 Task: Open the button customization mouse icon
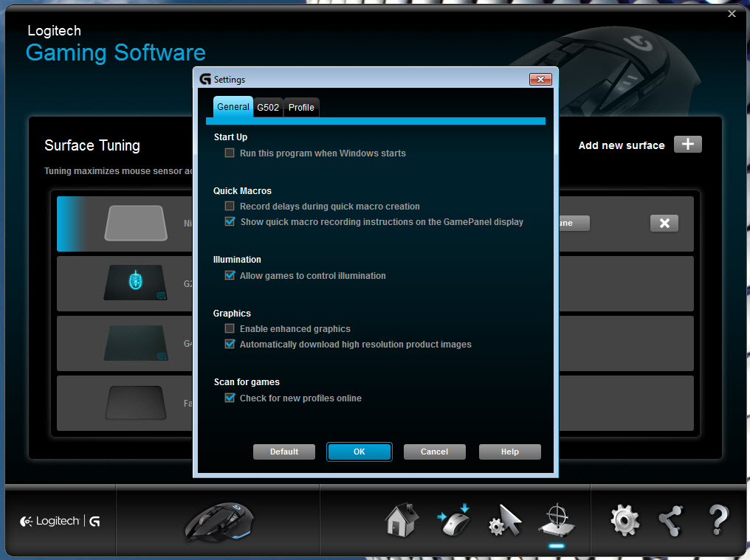(x=453, y=520)
